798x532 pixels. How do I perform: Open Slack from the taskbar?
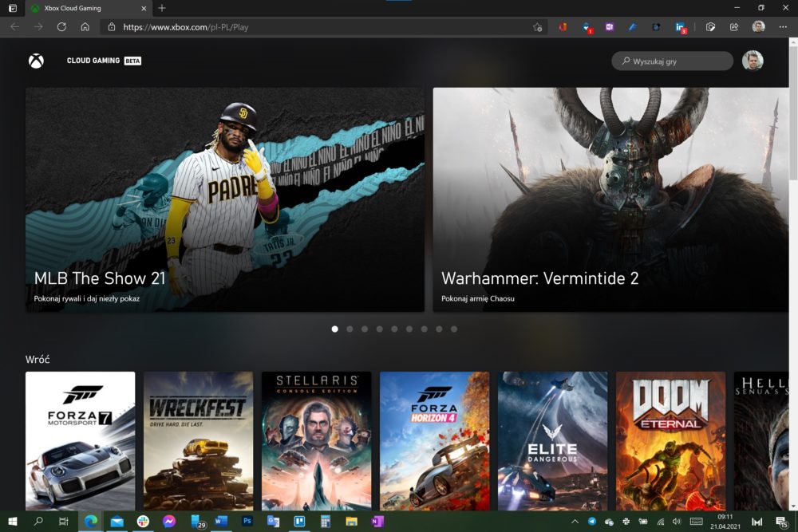(x=143, y=522)
